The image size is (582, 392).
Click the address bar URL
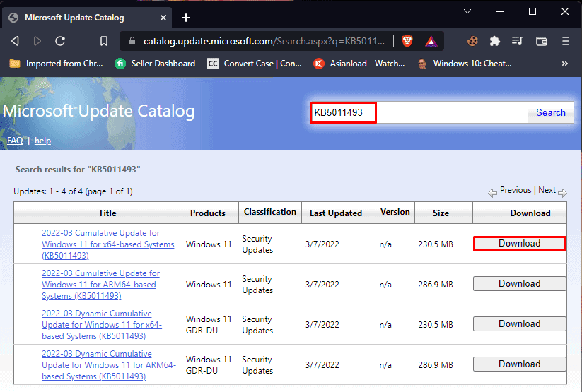(x=264, y=41)
